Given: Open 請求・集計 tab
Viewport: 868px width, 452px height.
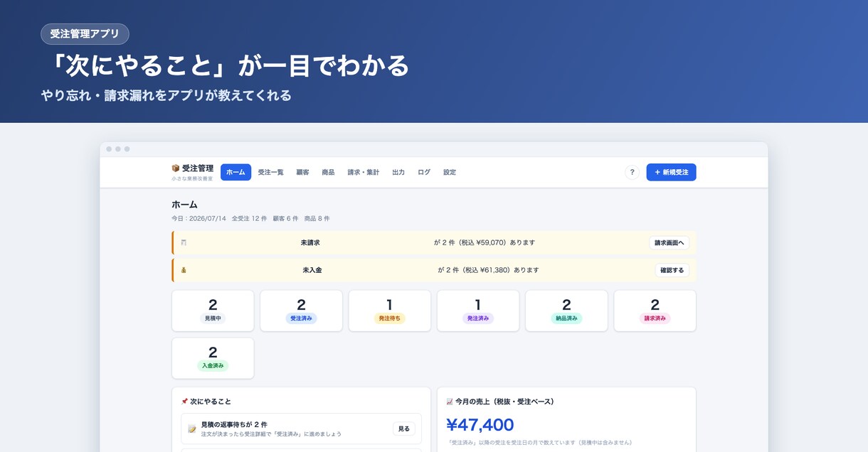Looking at the screenshot, I should 363,172.
